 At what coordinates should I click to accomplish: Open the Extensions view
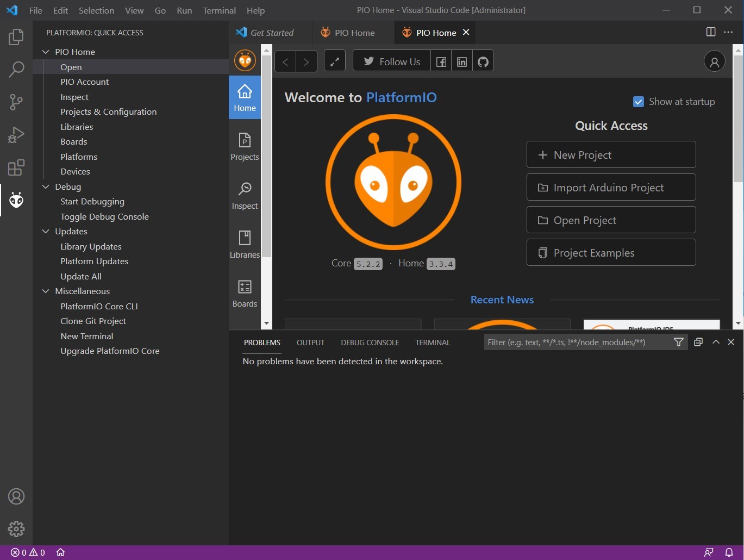pyautogui.click(x=16, y=167)
